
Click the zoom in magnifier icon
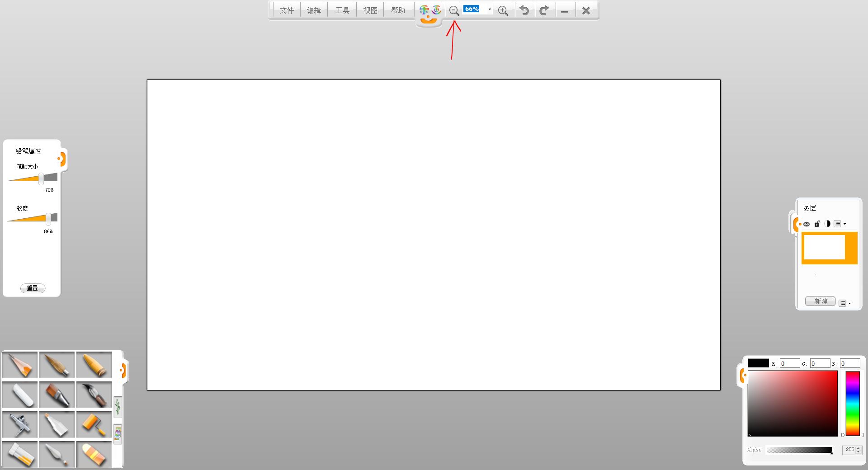(503, 11)
